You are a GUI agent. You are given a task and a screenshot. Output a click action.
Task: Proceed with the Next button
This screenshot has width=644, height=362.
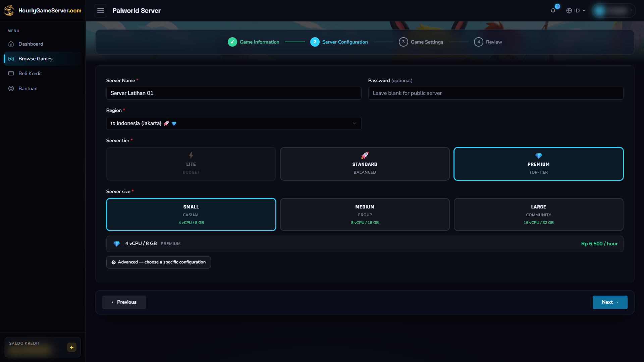610,302
